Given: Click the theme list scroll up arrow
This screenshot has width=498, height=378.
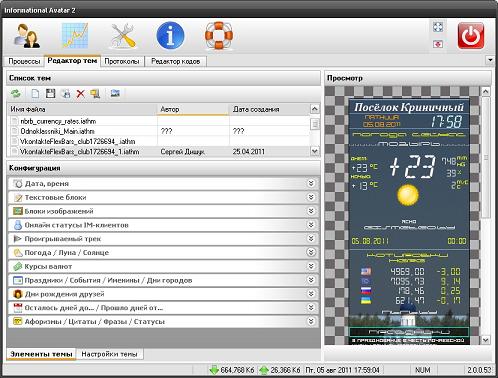Looking at the screenshot, I should coord(314,109).
